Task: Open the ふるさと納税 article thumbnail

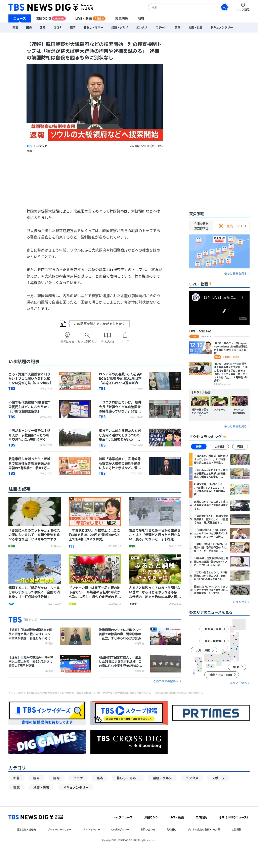Action: click(x=155, y=569)
